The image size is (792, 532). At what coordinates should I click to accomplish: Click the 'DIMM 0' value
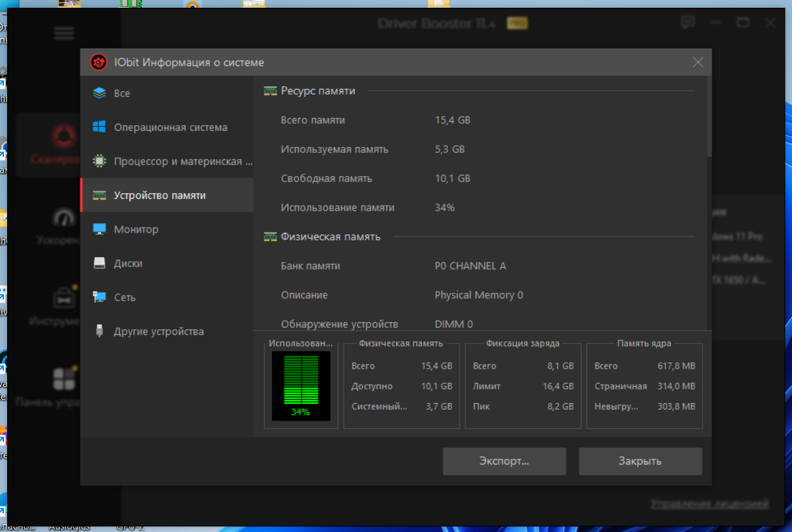tap(454, 325)
